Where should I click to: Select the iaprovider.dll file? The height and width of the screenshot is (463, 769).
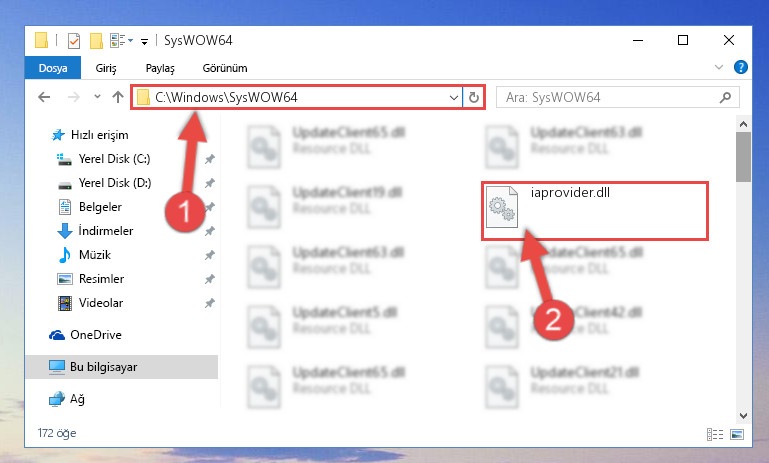[x=594, y=211]
